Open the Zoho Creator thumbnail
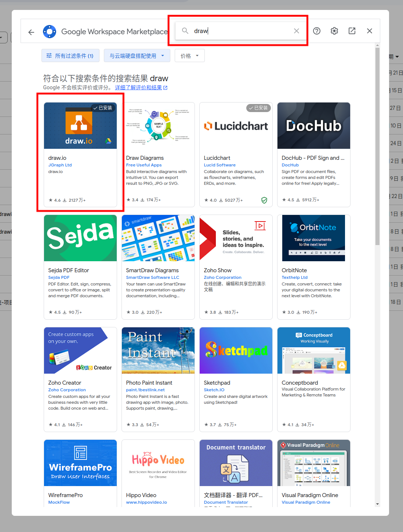This screenshot has height=532, width=403. tap(80, 351)
